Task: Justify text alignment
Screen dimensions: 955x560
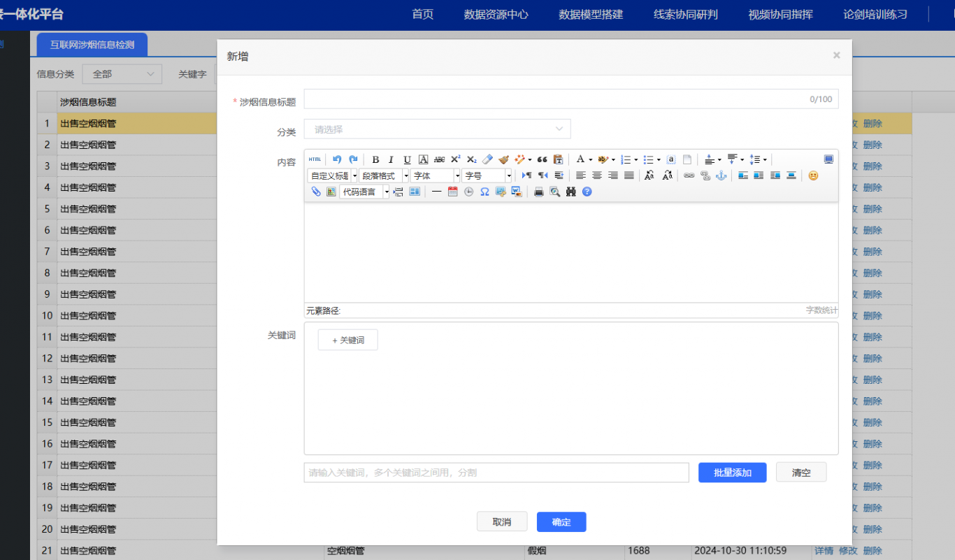Action: click(x=629, y=175)
